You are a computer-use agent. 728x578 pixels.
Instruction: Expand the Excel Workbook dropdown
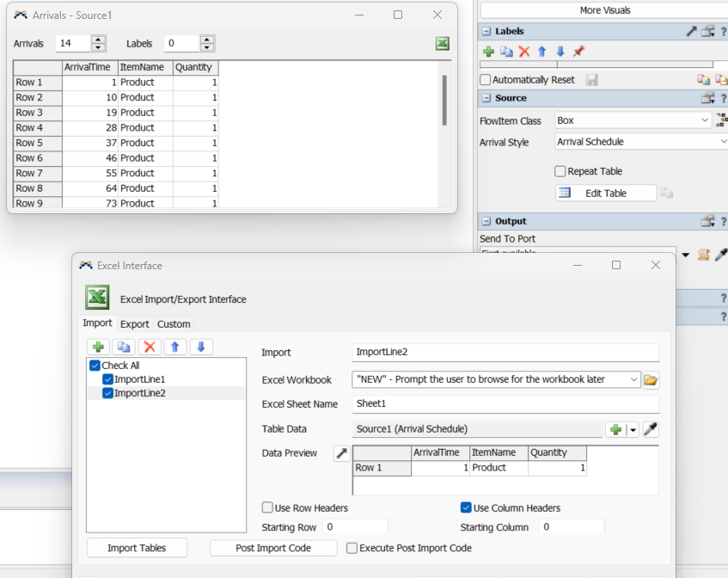click(633, 379)
